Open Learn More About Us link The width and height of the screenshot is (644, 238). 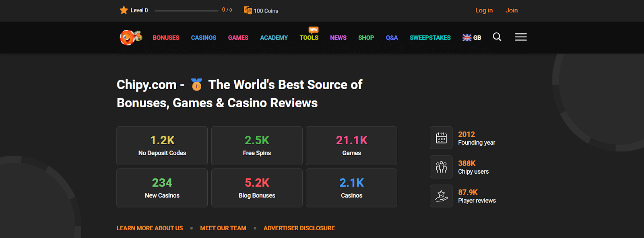(x=150, y=228)
